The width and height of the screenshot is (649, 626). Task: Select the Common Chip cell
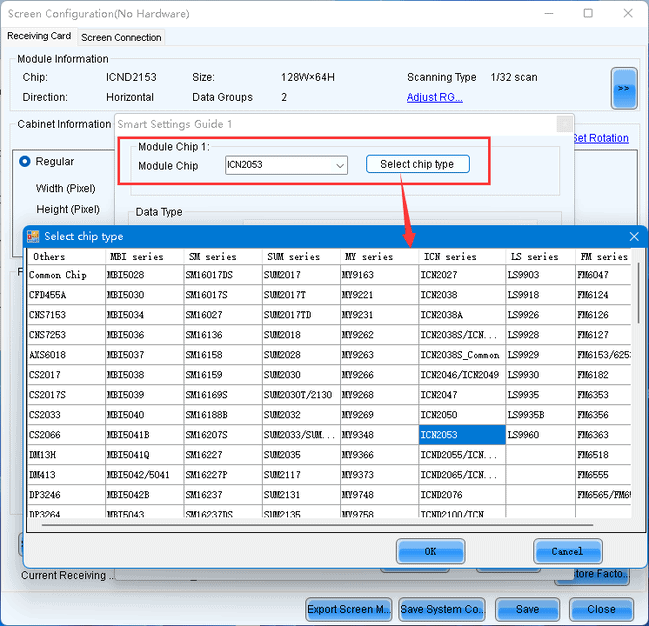[x=66, y=275]
